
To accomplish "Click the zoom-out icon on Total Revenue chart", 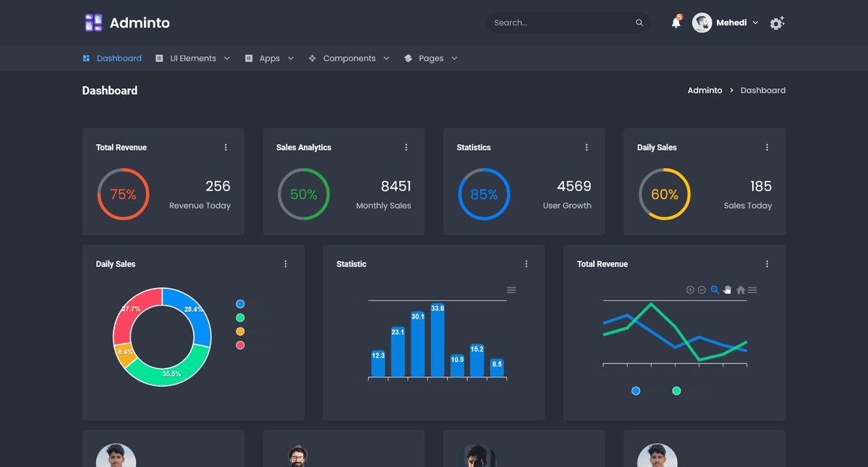I will point(702,290).
